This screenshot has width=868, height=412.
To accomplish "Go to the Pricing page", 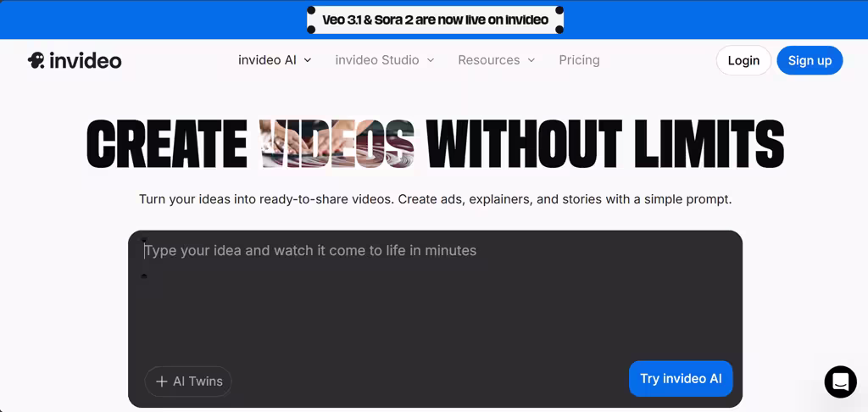I will coord(579,60).
